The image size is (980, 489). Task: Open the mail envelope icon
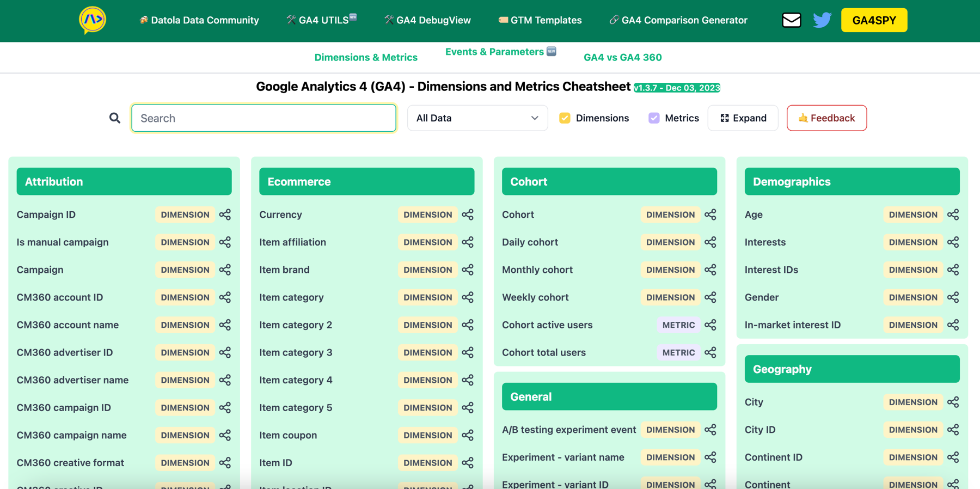(791, 20)
